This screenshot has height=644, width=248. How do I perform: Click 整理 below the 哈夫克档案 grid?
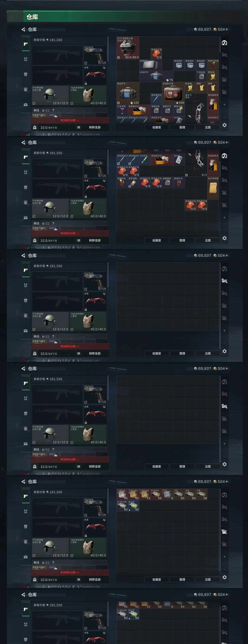[x=182, y=240]
